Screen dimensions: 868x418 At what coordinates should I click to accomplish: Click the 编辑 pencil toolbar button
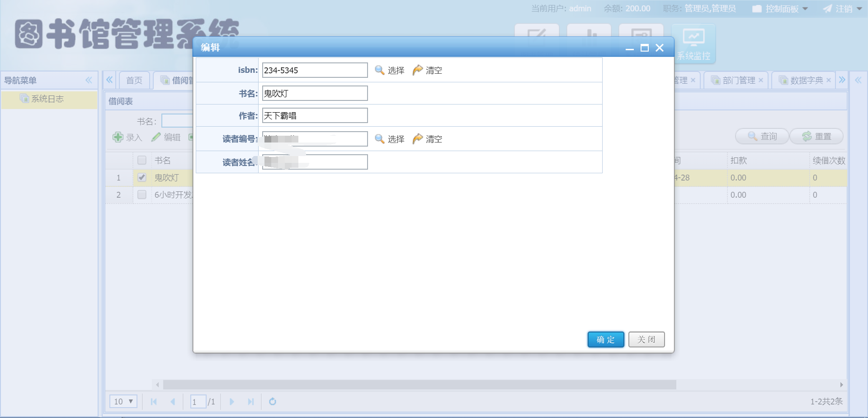coord(166,137)
